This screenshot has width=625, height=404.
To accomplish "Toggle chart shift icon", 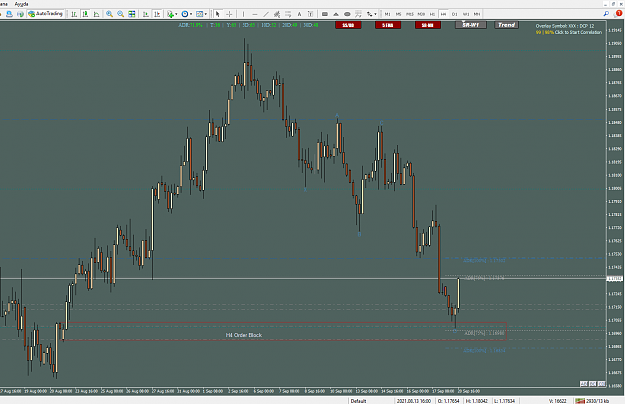I will 157,14.
